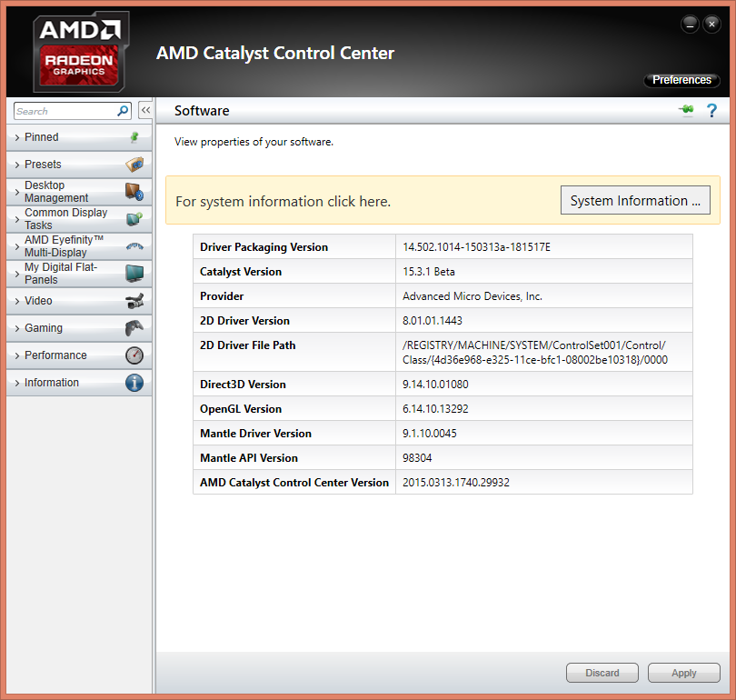Image resolution: width=736 pixels, height=700 pixels.
Task: Click 'For system information click here.' text
Action: 283,202
